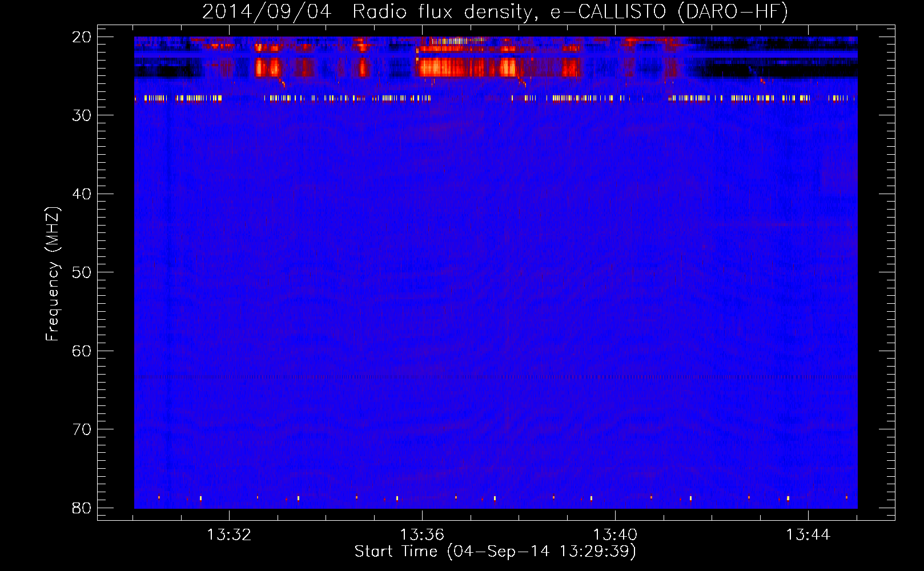Click the 40 frequency tick label
924x571 pixels.
[82, 194]
